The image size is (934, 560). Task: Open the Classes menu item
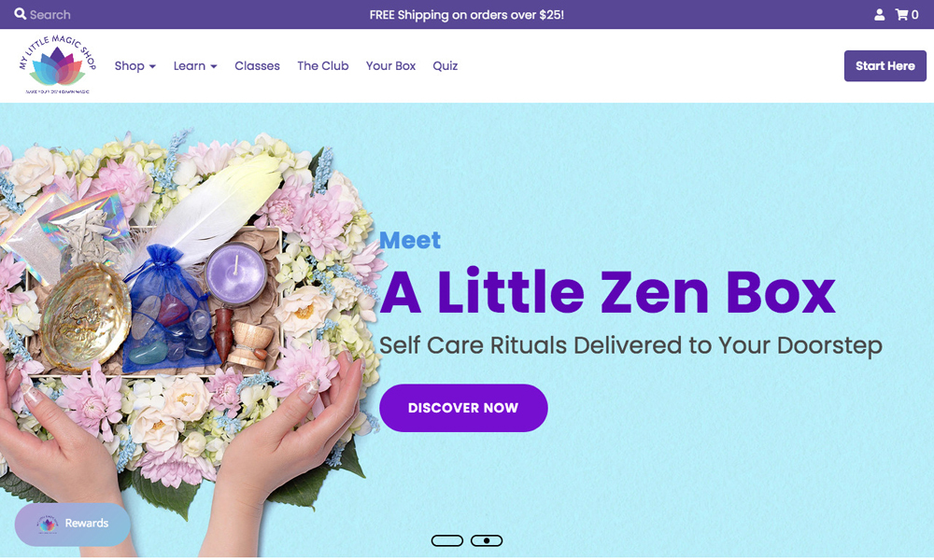point(257,66)
